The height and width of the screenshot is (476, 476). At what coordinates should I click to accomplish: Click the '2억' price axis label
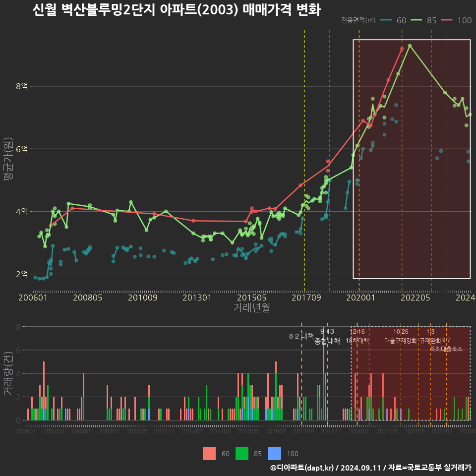point(22,274)
